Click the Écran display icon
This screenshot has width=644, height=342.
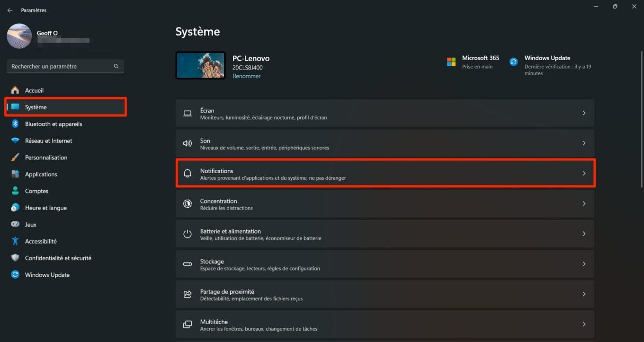[x=188, y=113]
